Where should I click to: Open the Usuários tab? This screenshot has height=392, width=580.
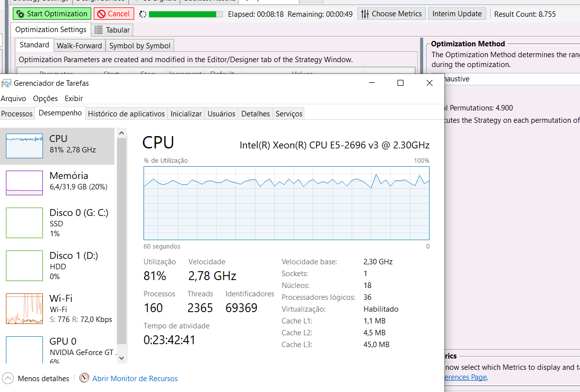pos(221,113)
